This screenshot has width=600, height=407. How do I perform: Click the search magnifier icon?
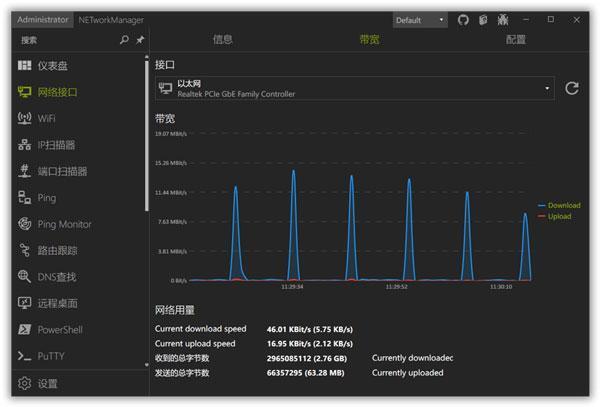pyautogui.click(x=124, y=39)
